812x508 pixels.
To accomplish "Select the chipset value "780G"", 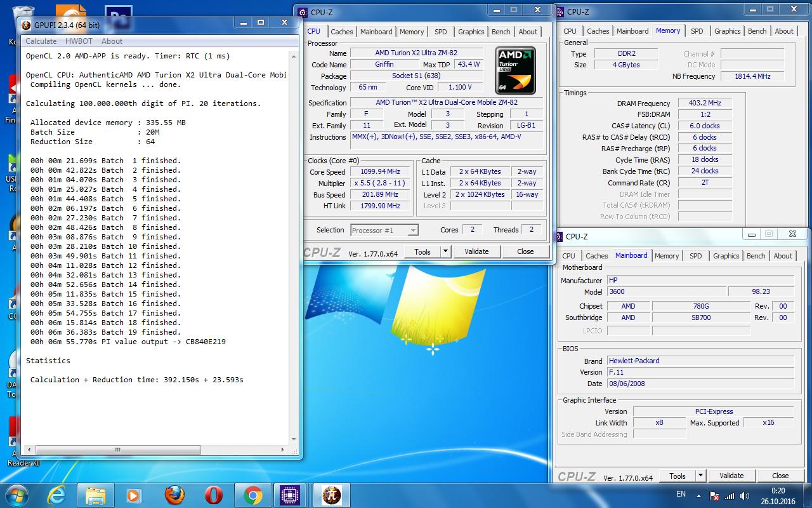I will click(x=701, y=306).
